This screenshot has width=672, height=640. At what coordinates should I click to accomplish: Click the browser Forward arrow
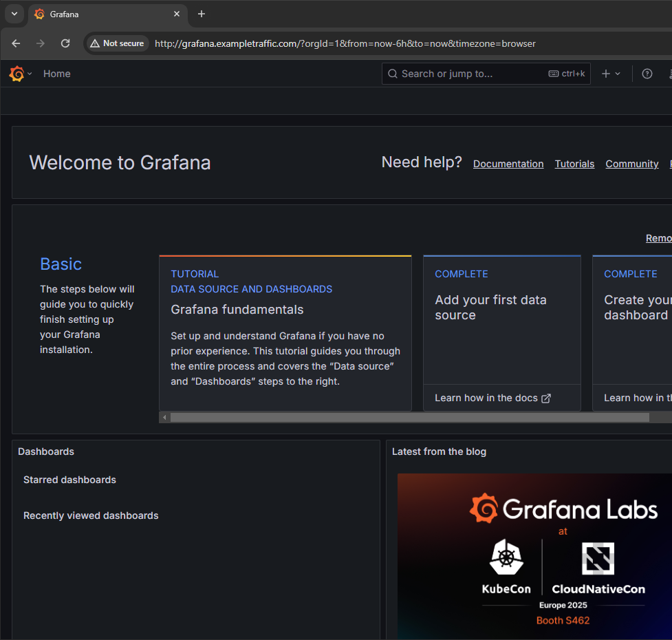click(41, 43)
